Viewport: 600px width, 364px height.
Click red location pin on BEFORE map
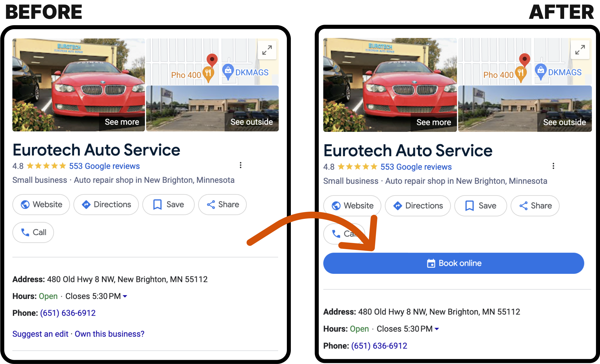[212, 60]
